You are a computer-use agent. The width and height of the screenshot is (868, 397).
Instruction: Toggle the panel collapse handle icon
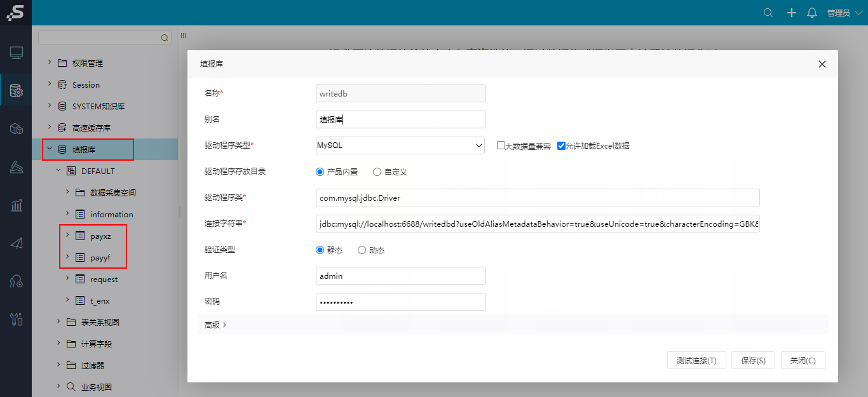point(183,36)
